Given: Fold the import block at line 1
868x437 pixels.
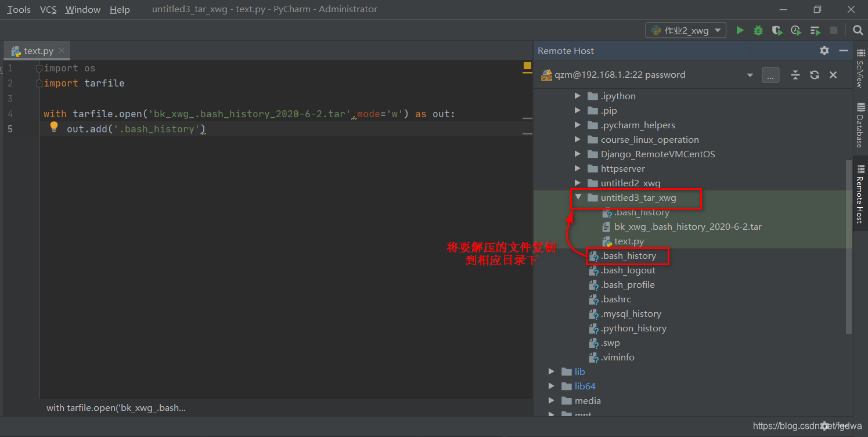Looking at the screenshot, I should point(39,68).
